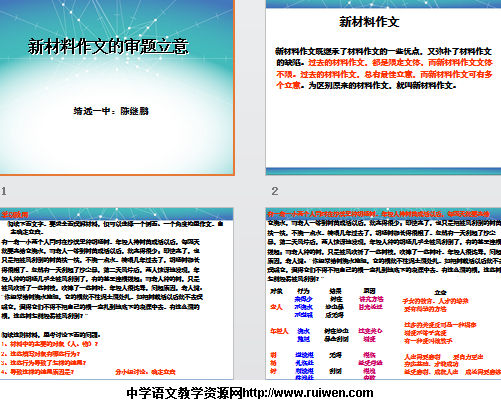Click the red header of slide 3
The width and height of the screenshot is (501, 400).
coord(14,215)
